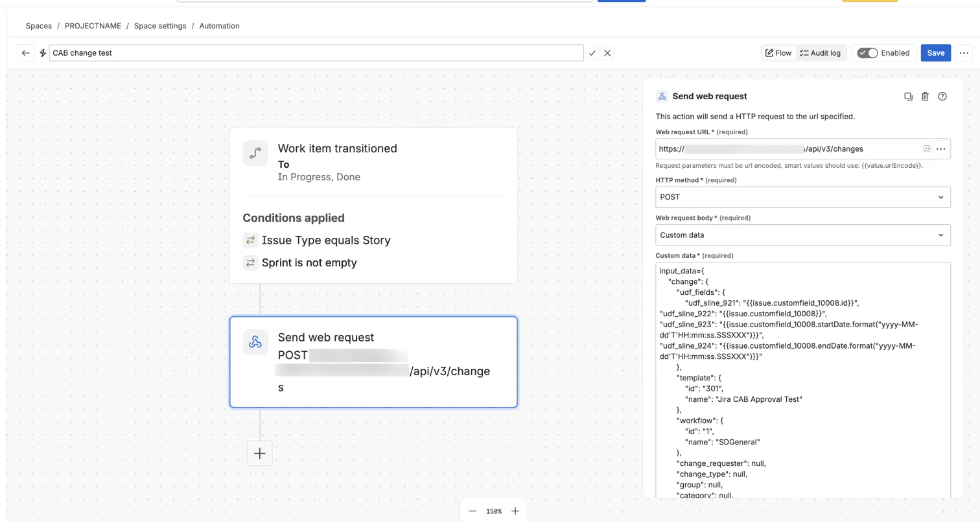Viewport: 980px width, 521px height.
Task: Zoom out the flow canvas
Action: click(x=472, y=511)
